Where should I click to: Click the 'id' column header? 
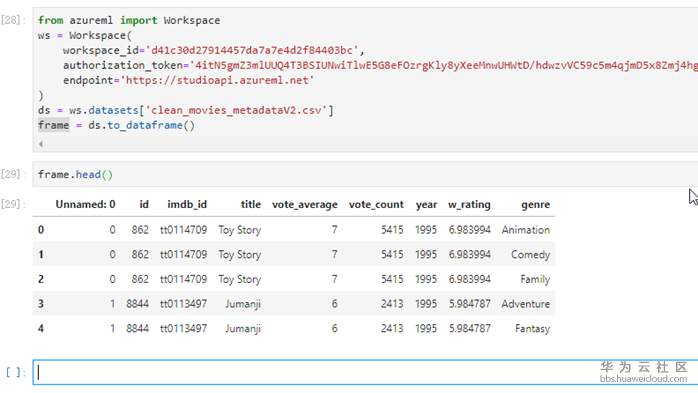coord(144,204)
